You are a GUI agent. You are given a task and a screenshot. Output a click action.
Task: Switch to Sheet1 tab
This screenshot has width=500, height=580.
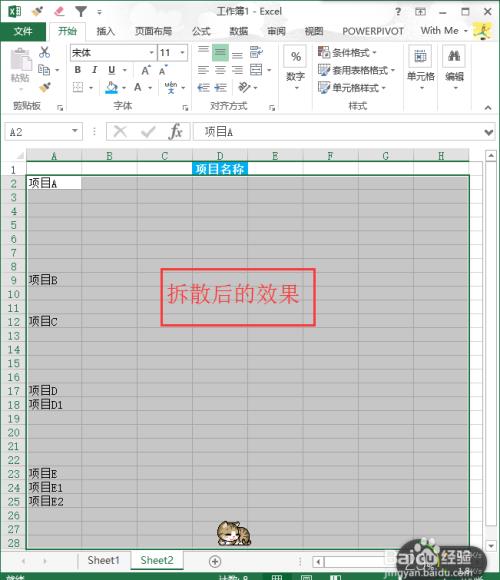[x=104, y=560]
